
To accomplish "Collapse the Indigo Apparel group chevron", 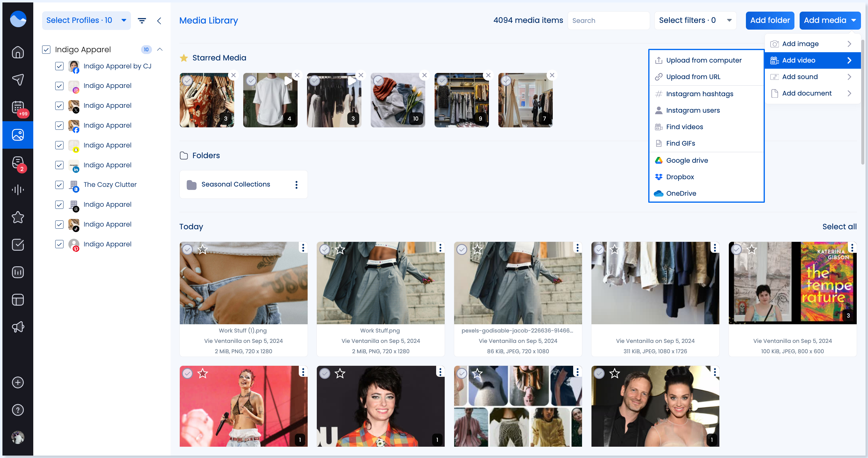I will 160,49.
